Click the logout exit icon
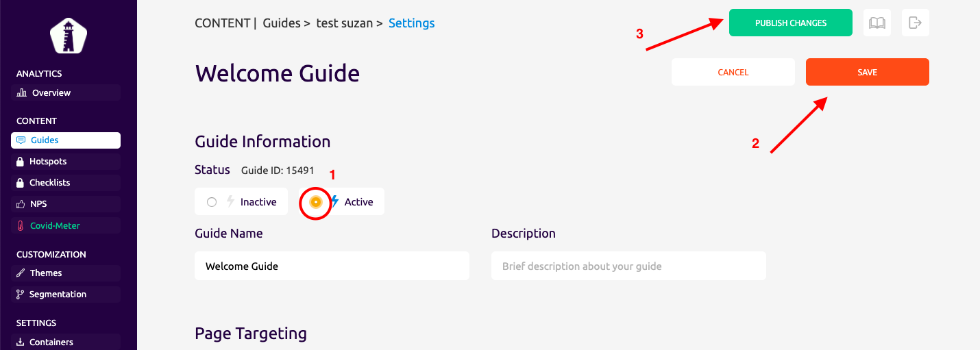The image size is (980, 350). click(x=916, y=23)
